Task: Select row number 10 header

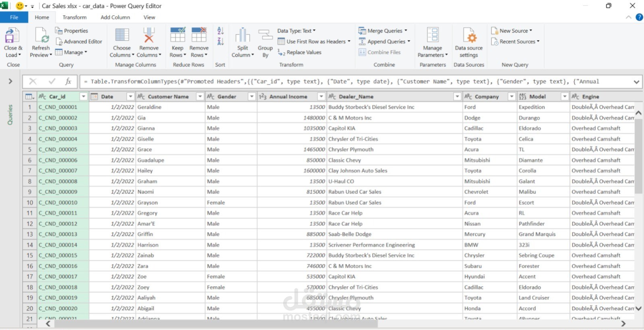Action: click(30, 203)
